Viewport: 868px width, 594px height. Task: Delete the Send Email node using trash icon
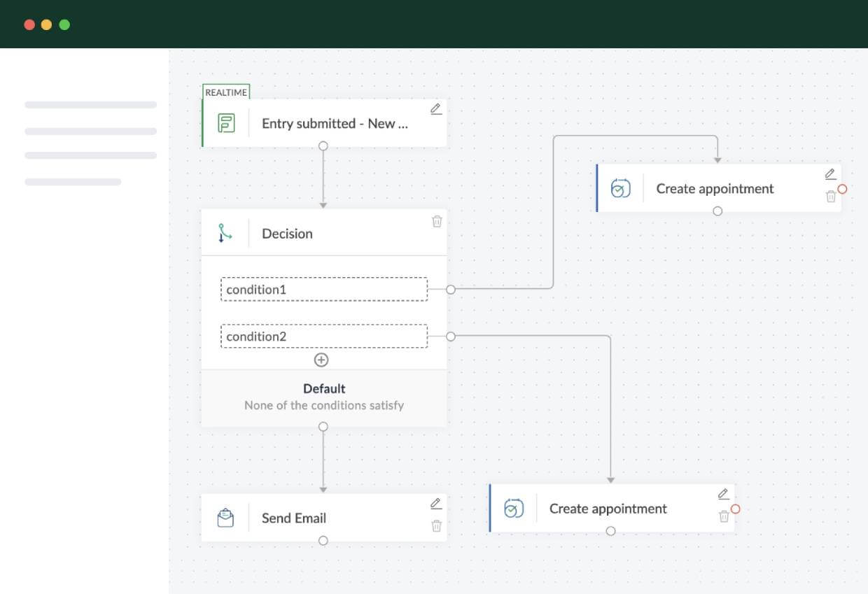point(437,526)
